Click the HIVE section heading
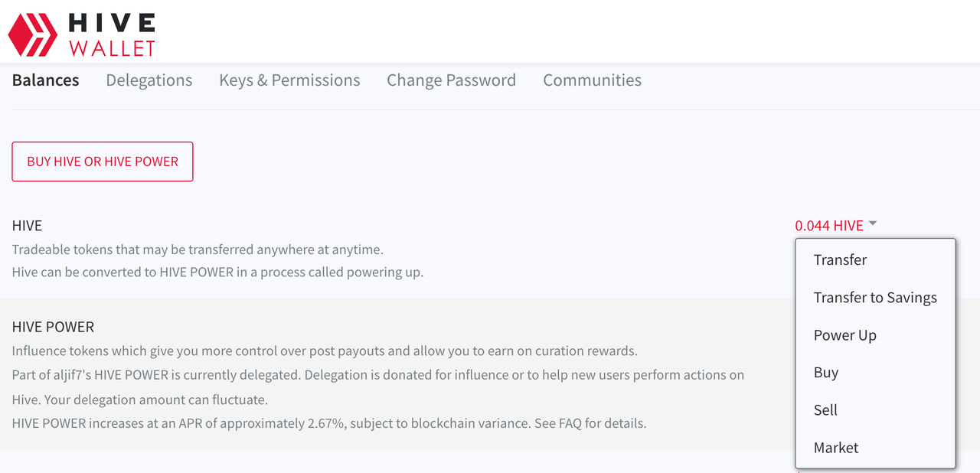 click(27, 226)
